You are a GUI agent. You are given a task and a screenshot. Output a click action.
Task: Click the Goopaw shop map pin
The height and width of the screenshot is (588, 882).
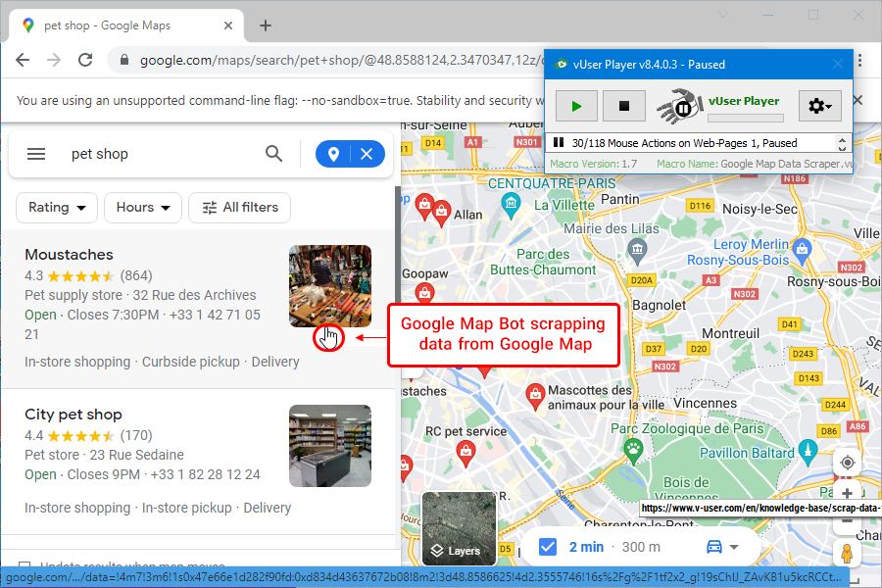(x=424, y=294)
